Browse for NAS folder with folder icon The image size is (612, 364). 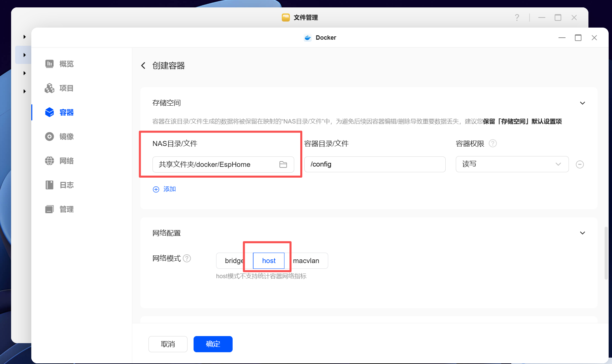[x=283, y=165]
